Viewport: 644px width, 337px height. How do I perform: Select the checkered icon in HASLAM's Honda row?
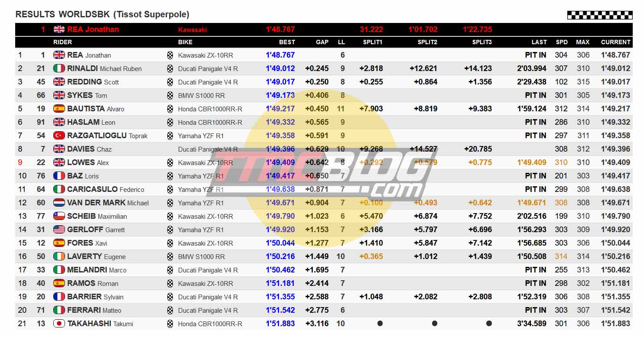pos(170,122)
